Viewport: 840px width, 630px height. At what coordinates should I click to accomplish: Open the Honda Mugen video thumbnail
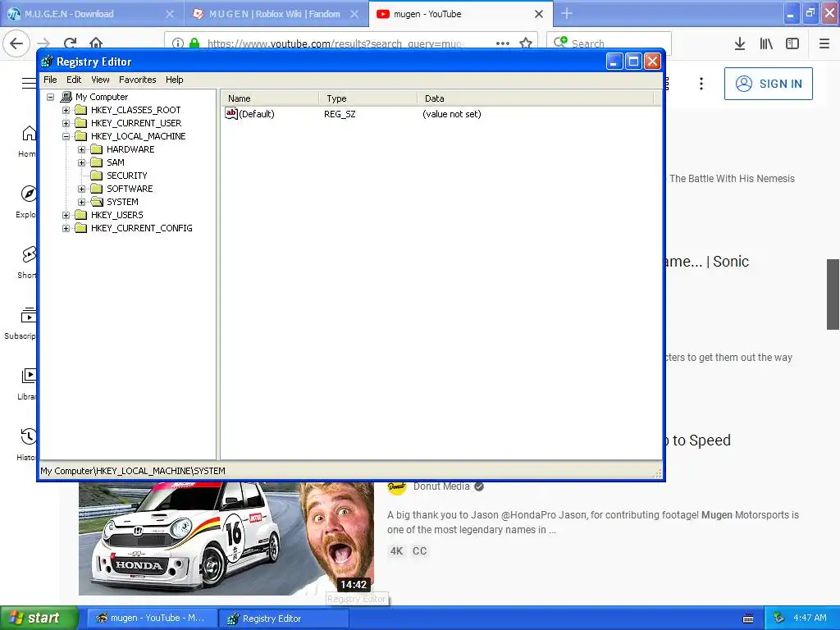point(226,538)
